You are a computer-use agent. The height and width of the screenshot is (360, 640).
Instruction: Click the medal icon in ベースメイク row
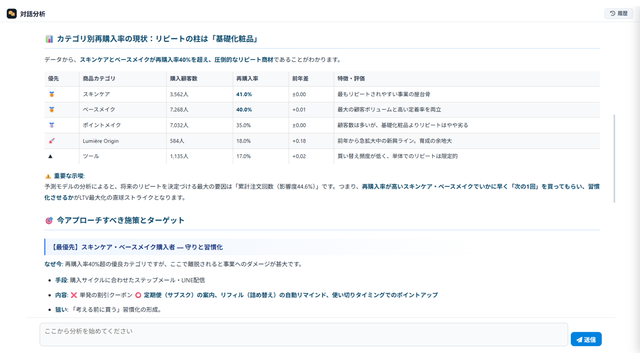pos(51,110)
